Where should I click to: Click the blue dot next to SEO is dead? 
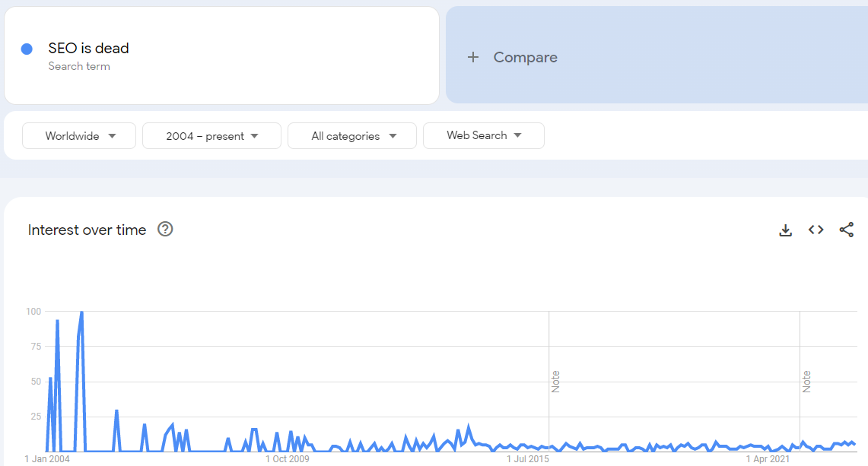(x=28, y=48)
